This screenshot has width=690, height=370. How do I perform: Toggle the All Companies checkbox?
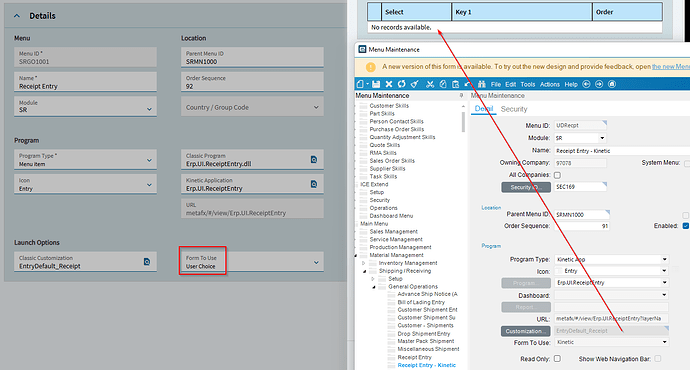557,175
